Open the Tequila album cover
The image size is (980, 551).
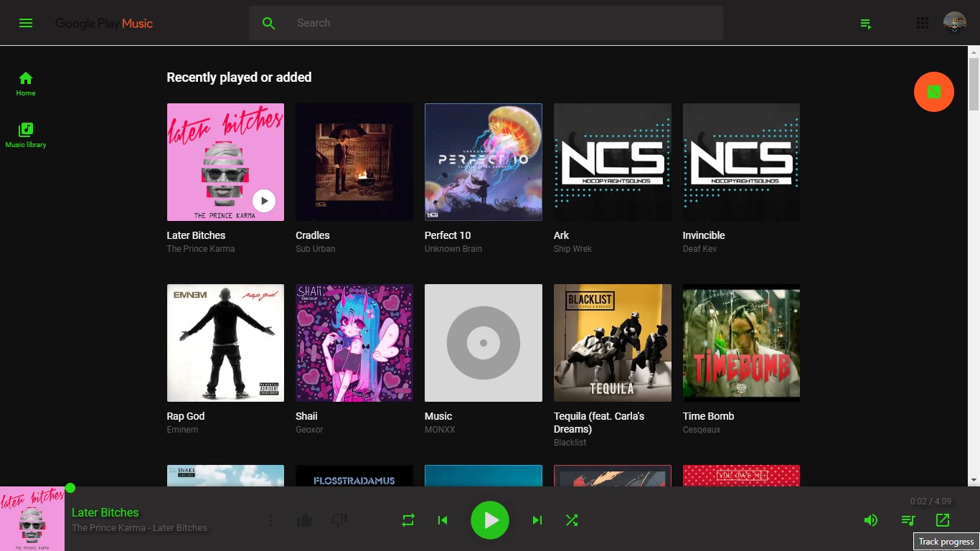pos(613,343)
